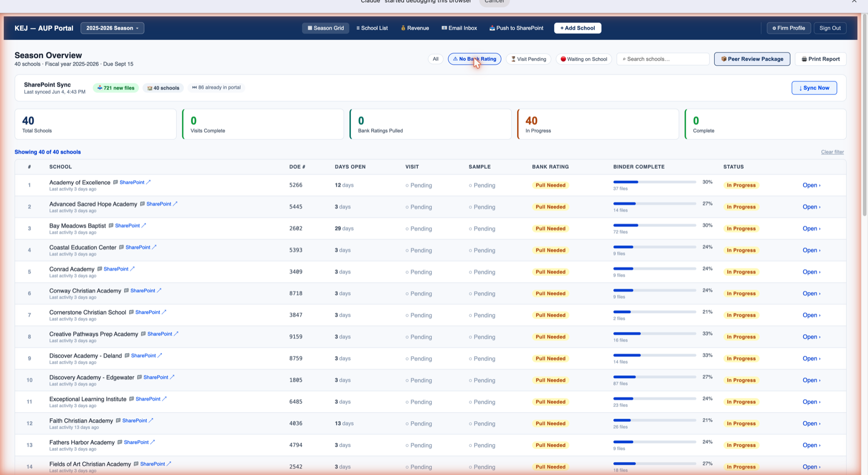Click binder progress bar for Academy of Excellence

[655, 182]
